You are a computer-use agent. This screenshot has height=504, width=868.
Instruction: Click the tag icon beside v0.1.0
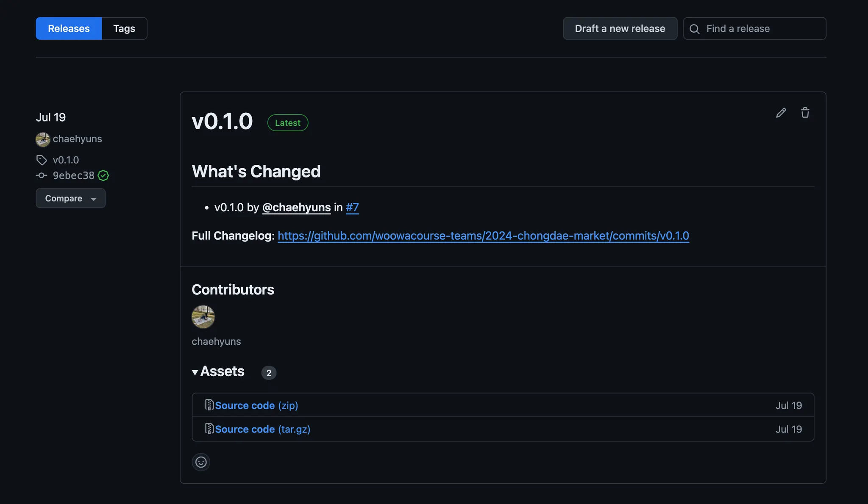[x=42, y=160]
